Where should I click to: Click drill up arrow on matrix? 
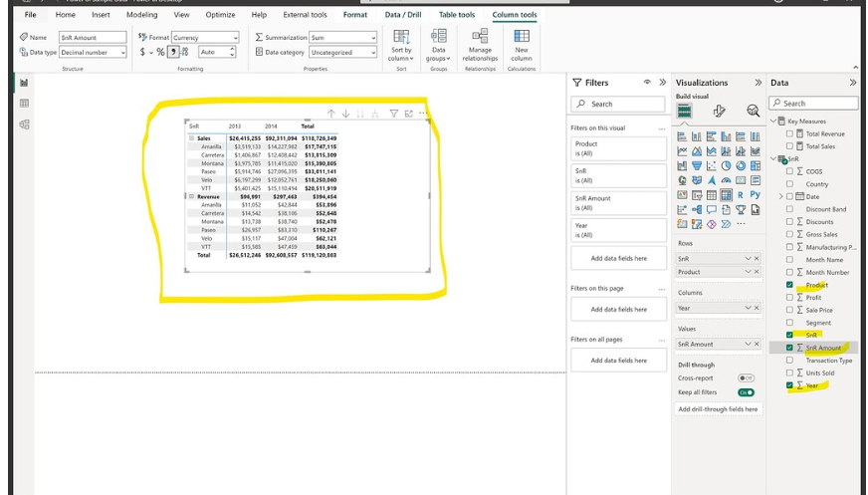[x=331, y=114]
